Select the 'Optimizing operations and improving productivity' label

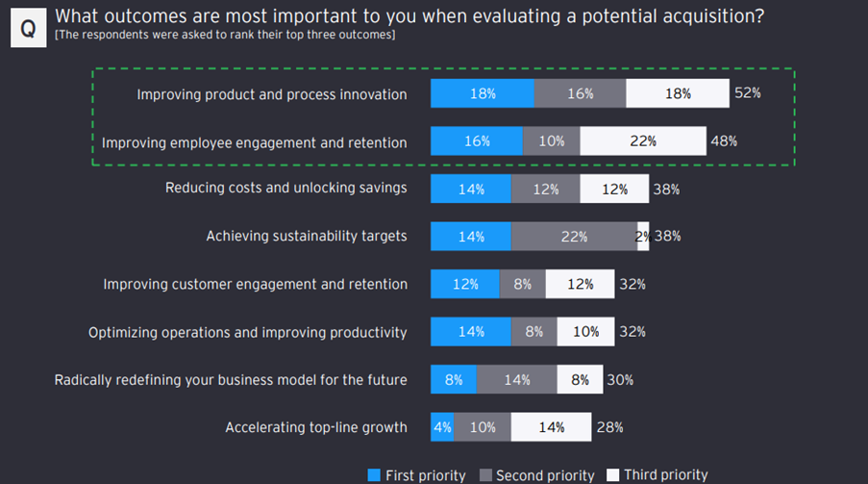click(248, 332)
